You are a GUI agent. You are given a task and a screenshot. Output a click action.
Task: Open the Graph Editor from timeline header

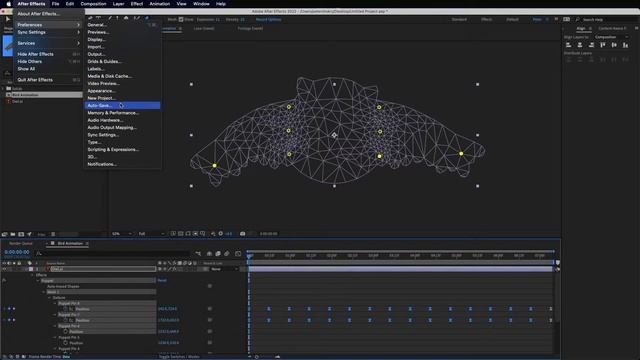tap(238, 254)
